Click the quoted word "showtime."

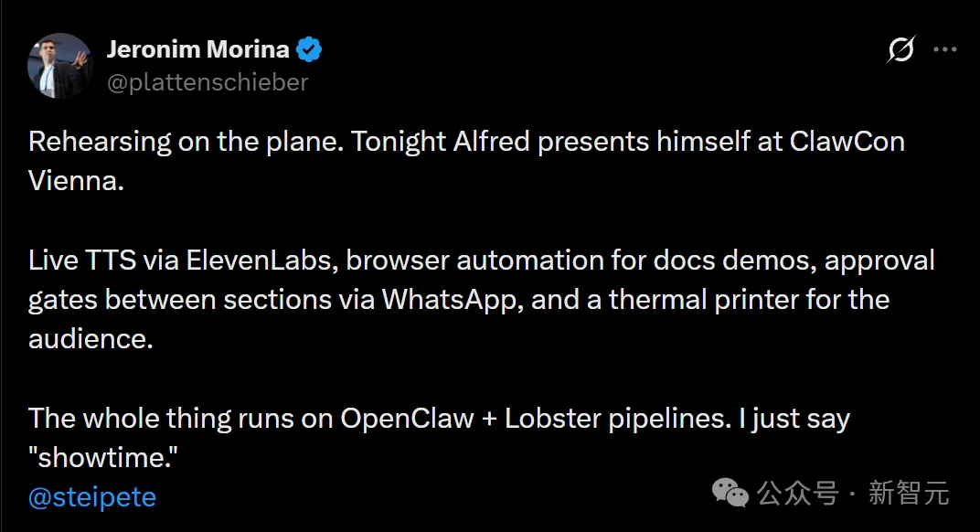(x=102, y=458)
